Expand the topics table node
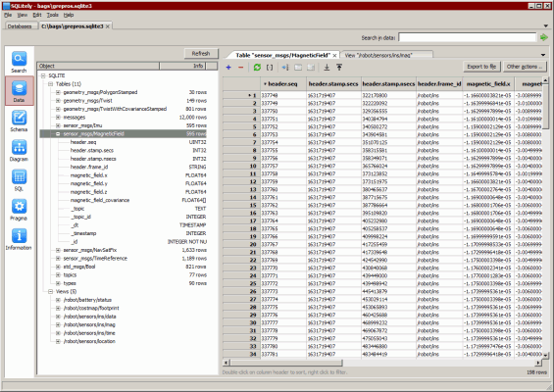The image size is (554, 392). (58, 274)
